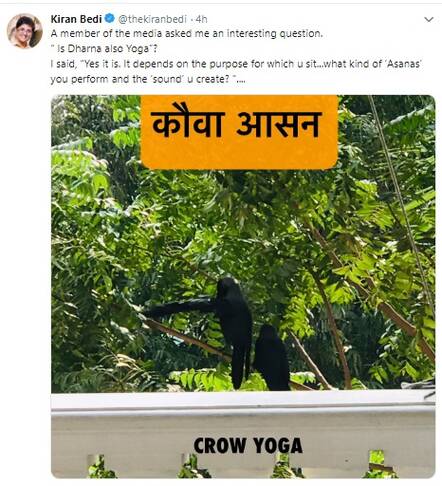Click the blue verified checkmark badge
The height and width of the screenshot is (486, 442).
pos(110,19)
